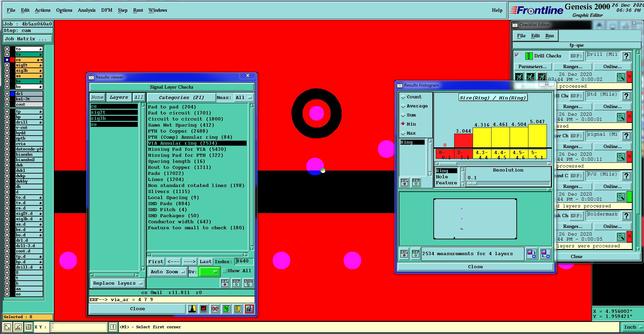Adjust the Resolution slider handle
The height and width of the screenshot is (334, 644).
pyautogui.click(x=472, y=184)
